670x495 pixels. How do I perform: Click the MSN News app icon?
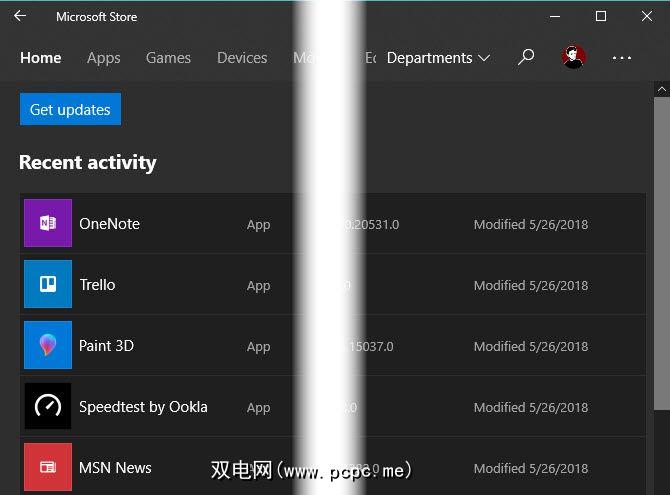click(48, 467)
